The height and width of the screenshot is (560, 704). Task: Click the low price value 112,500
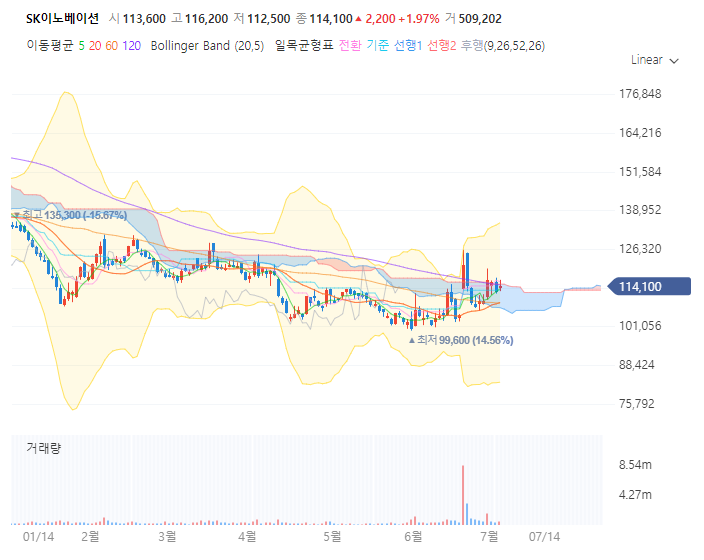[x=268, y=19]
